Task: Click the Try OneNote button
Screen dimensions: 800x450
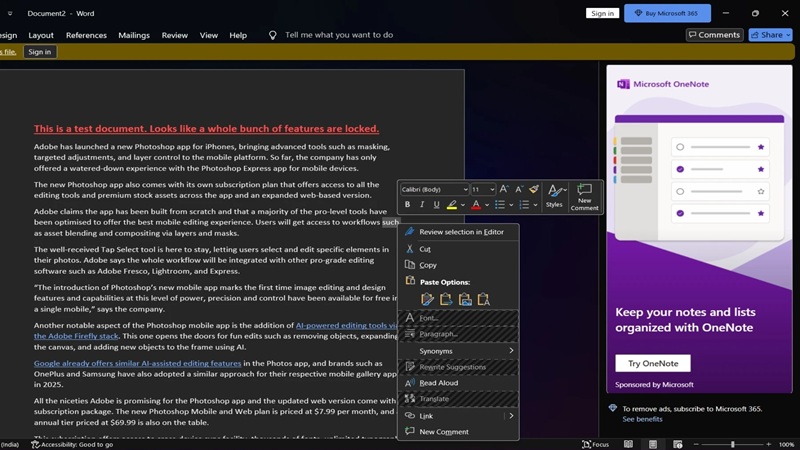Action: point(652,363)
